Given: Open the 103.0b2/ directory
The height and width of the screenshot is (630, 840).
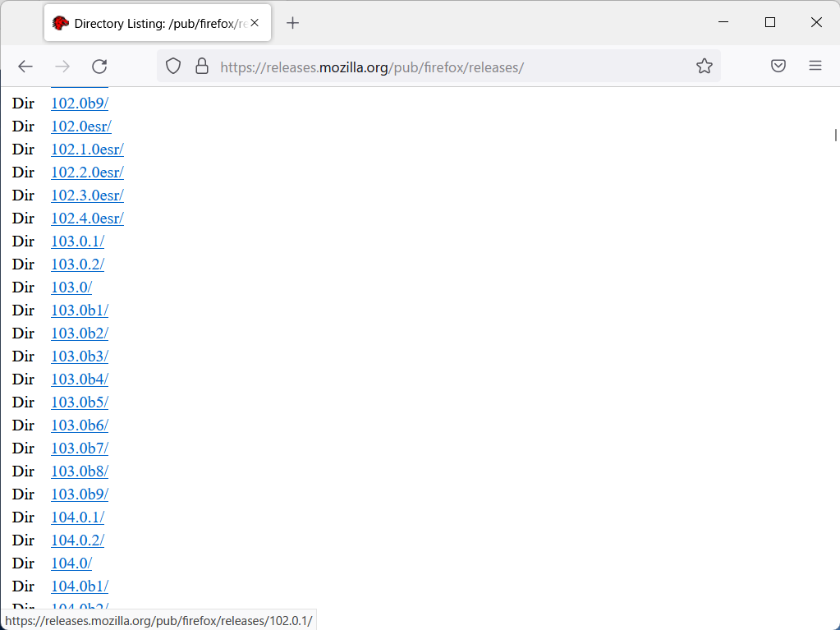Looking at the screenshot, I should pyautogui.click(x=80, y=333).
